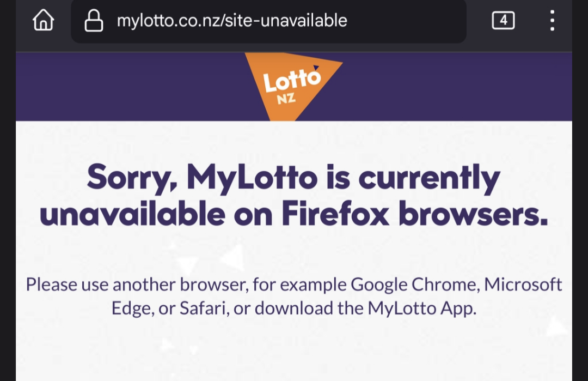Open the three-dot browser menu
The width and height of the screenshot is (588, 381).
click(552, 20)
